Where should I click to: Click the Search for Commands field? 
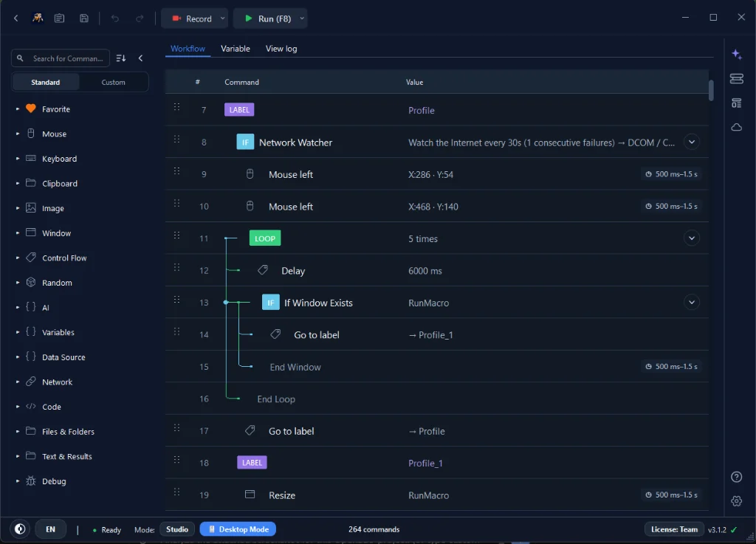[x=61, y=58]
